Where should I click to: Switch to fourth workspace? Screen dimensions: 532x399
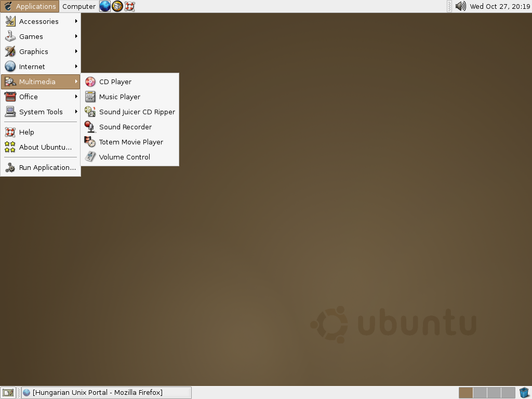pyautogui.click(x=508, y=393)
